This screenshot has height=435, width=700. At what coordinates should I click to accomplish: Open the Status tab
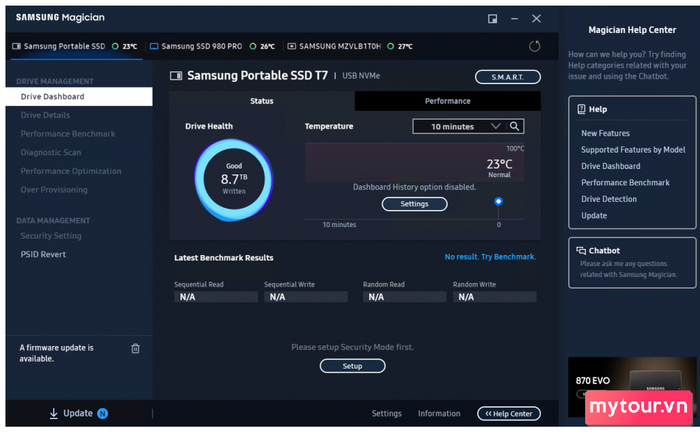click(262, 101)
